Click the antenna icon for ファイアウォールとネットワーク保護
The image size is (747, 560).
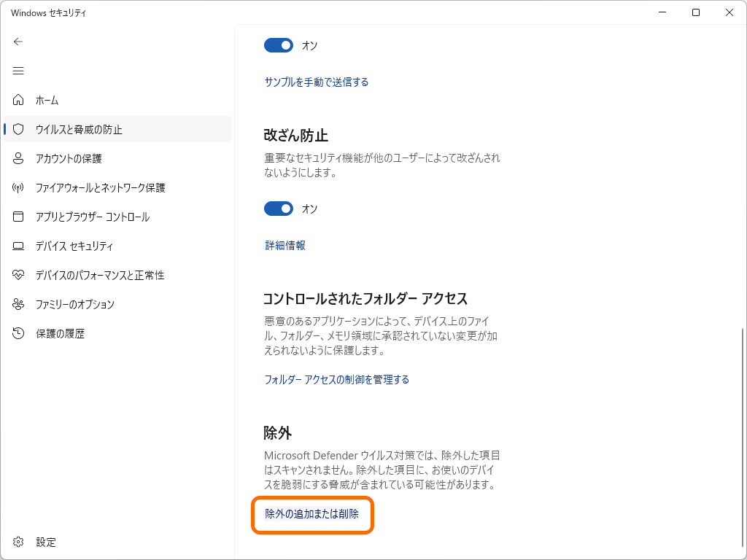[x=18, y=187]
